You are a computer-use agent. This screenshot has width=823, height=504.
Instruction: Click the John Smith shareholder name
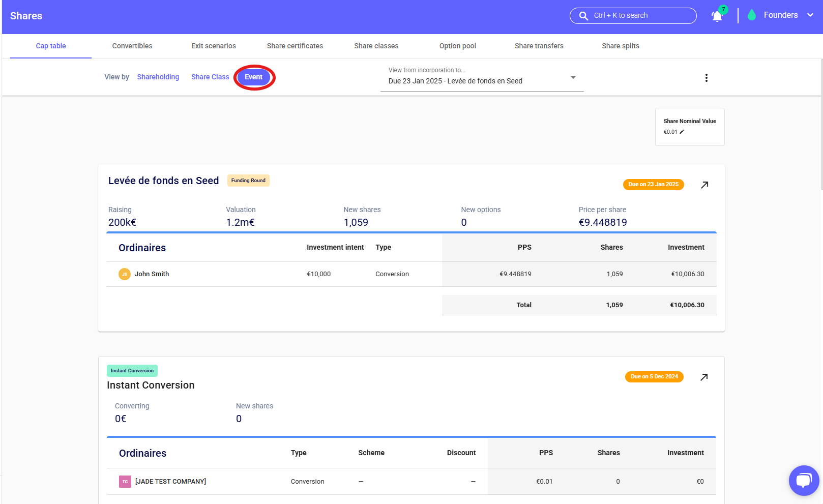pyautogui.click(x=152, y=274)
